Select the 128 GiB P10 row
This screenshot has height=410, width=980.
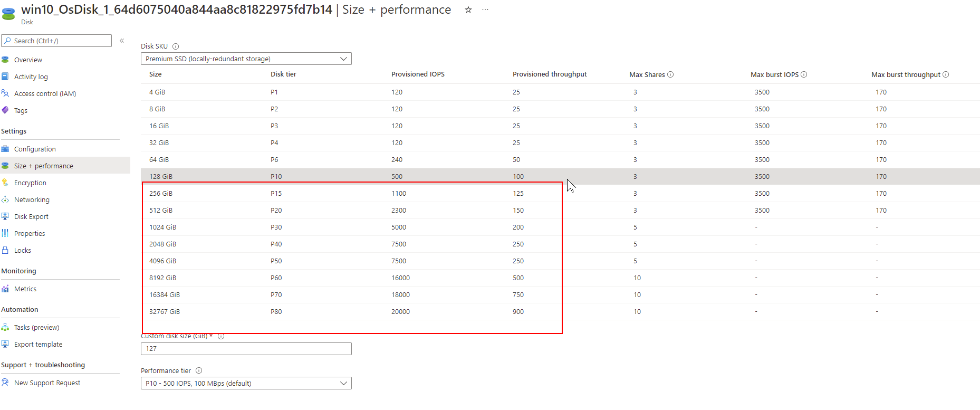560,176
